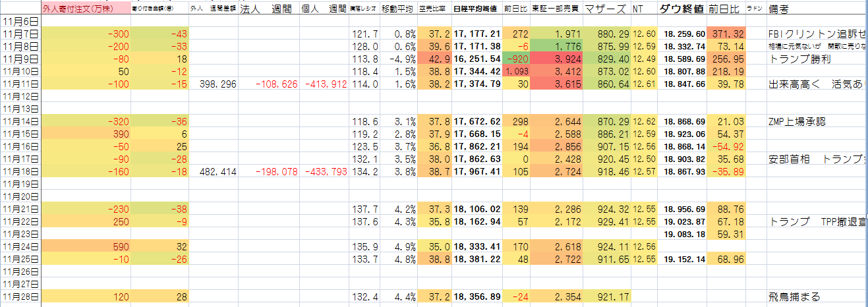
Task: Select the 日経平均終値 header cell
Action: pyautogui.click(x=477, y=10)
